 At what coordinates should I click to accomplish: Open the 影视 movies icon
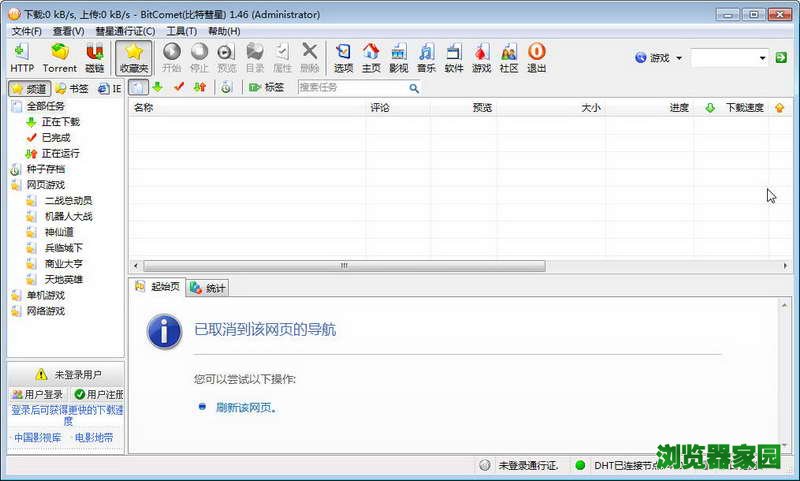tap(398, 57)
